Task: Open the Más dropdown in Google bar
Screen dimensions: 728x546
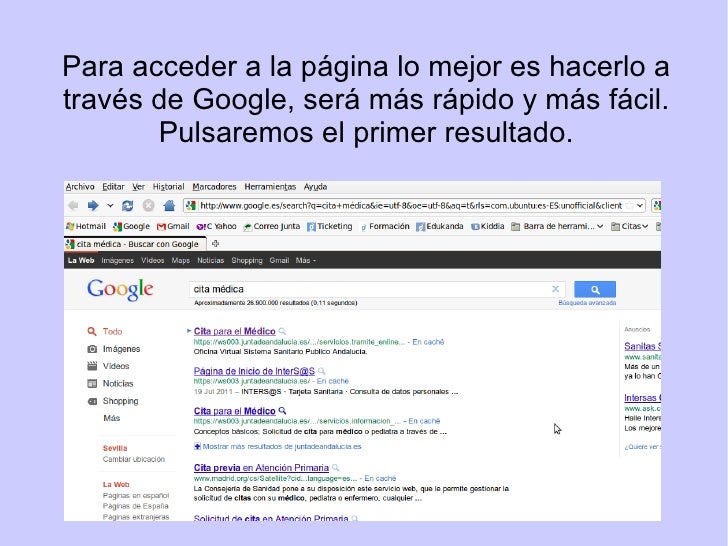Action: pyautogui.click(x=306, y=260)
